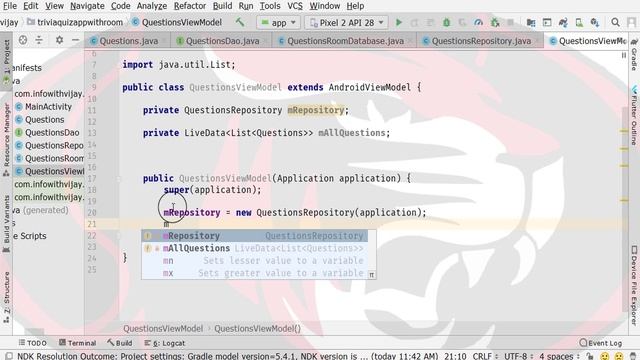Run the app with green play button

[x=399, y=22]
